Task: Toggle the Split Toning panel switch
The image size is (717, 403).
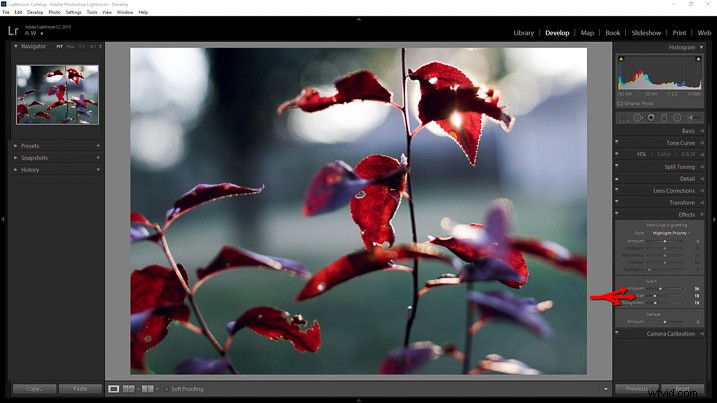Action: 617,165
